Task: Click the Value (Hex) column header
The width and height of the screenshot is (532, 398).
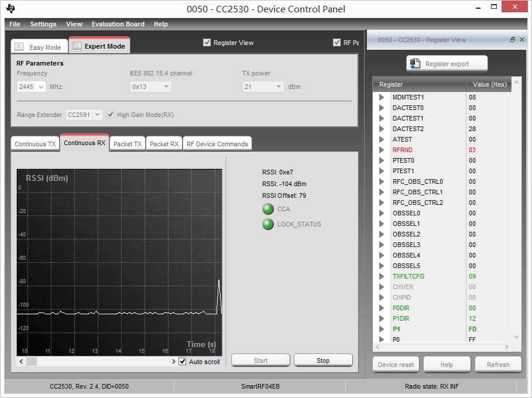Action: [x=489, y=84]
